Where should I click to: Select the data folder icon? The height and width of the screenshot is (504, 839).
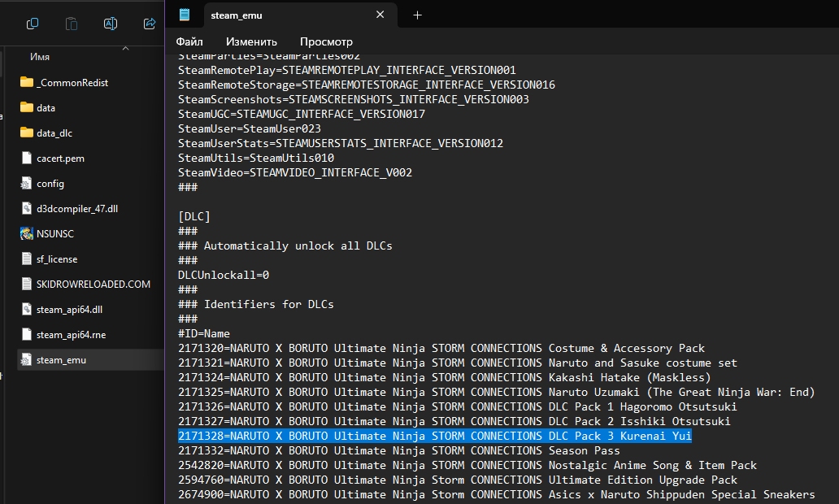point(26,107)
